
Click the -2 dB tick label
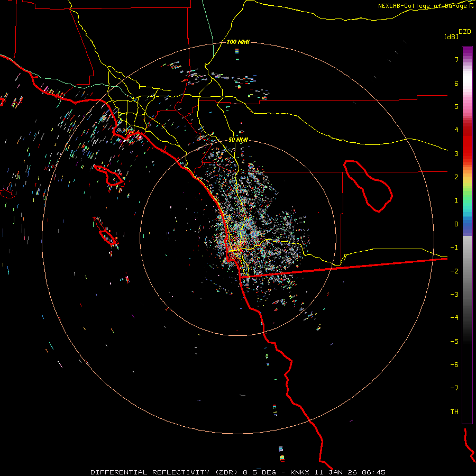(x=454, y=271)
